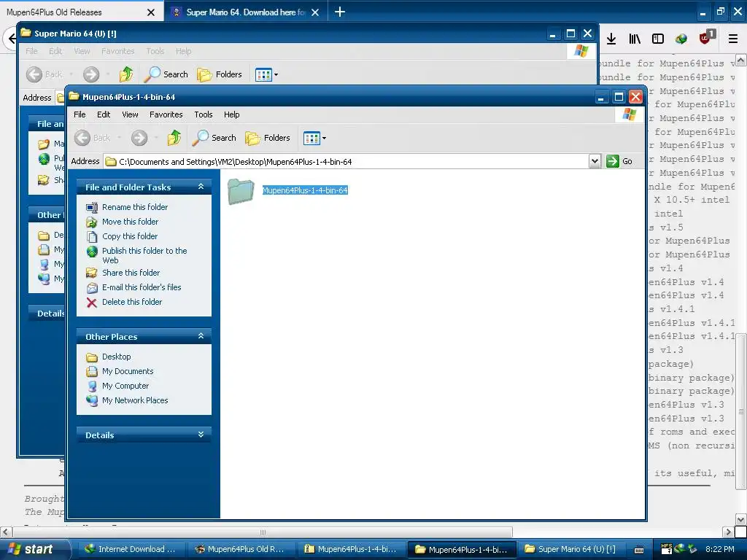Open the Mupen64Plus-1-4-bin-64 folder icon

tap(241, 191)
